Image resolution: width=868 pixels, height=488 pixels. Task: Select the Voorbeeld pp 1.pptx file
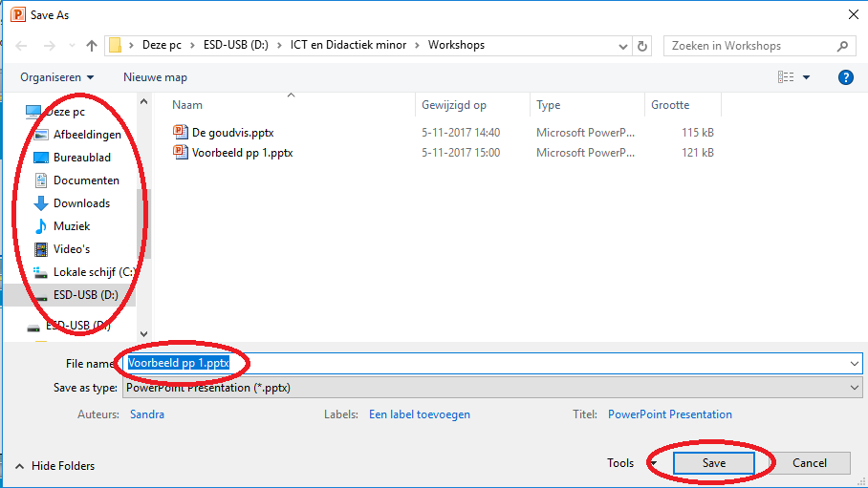(x=241, y=153)
